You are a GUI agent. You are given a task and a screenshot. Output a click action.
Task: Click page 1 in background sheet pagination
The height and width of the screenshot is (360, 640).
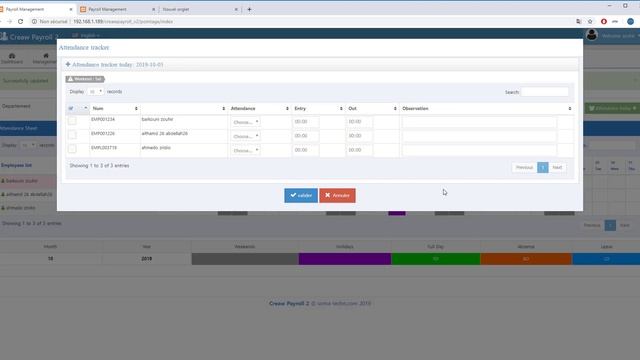coord(610,225)
